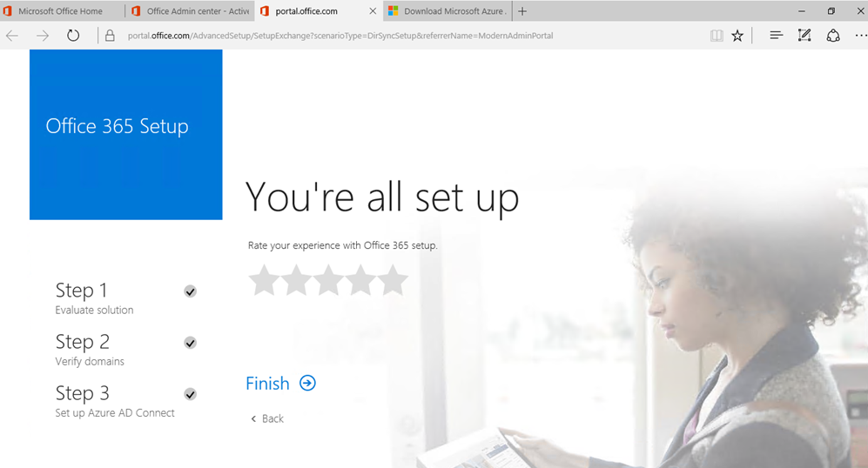
Task: Click the Finish link
Action: point(267,384)
